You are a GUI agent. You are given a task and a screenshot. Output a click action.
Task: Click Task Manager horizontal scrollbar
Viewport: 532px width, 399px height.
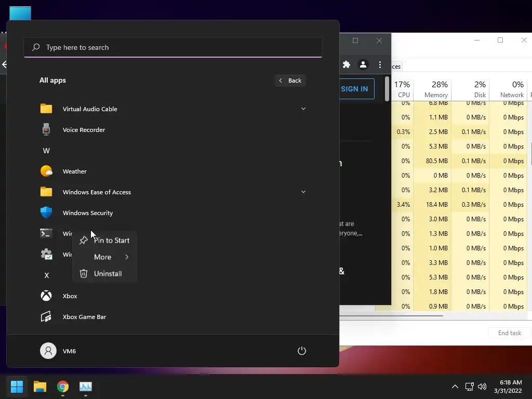(391, 316)
